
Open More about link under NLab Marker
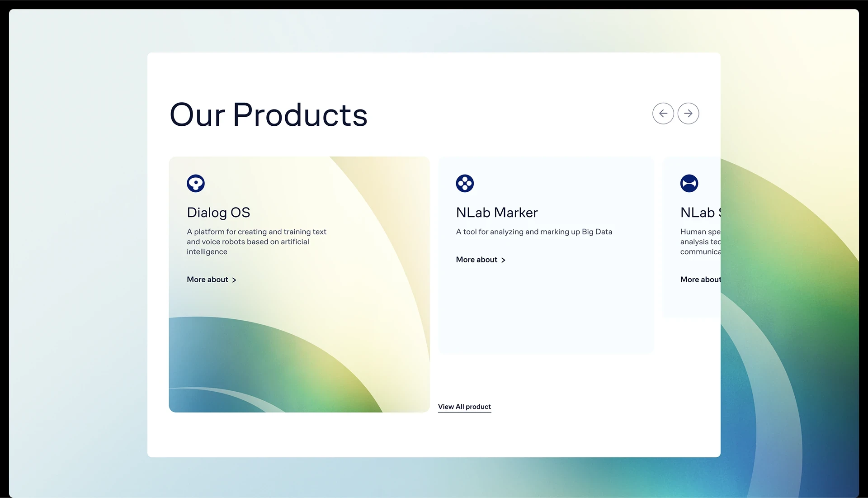coord(481,260)
